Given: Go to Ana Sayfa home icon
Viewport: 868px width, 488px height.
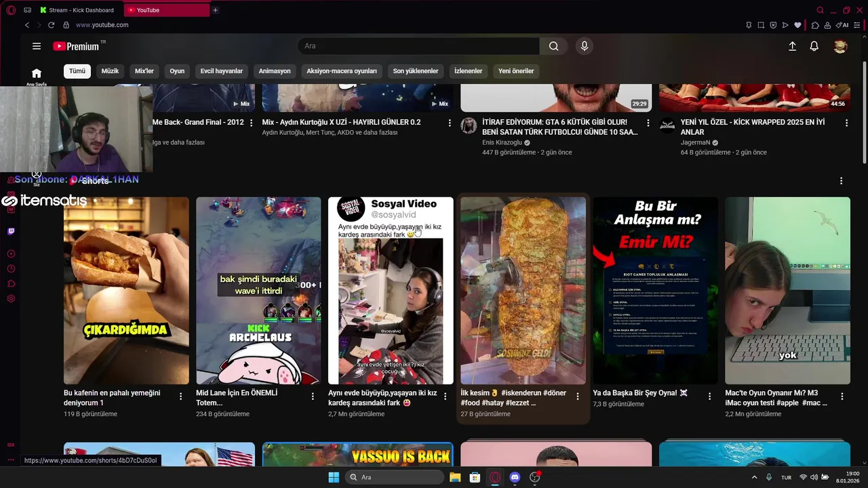Looking at the screenshot, I should click(37, 73).
